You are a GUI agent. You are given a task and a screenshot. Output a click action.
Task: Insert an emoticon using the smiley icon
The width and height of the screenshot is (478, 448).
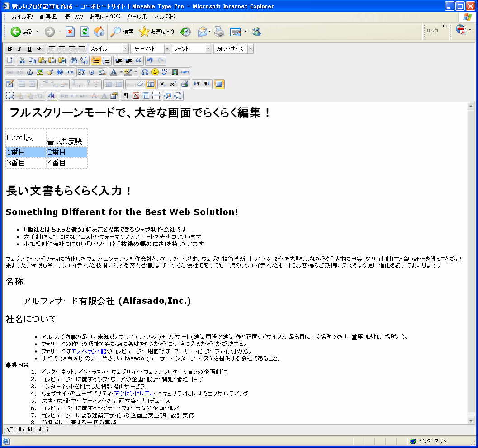point(155,72)
